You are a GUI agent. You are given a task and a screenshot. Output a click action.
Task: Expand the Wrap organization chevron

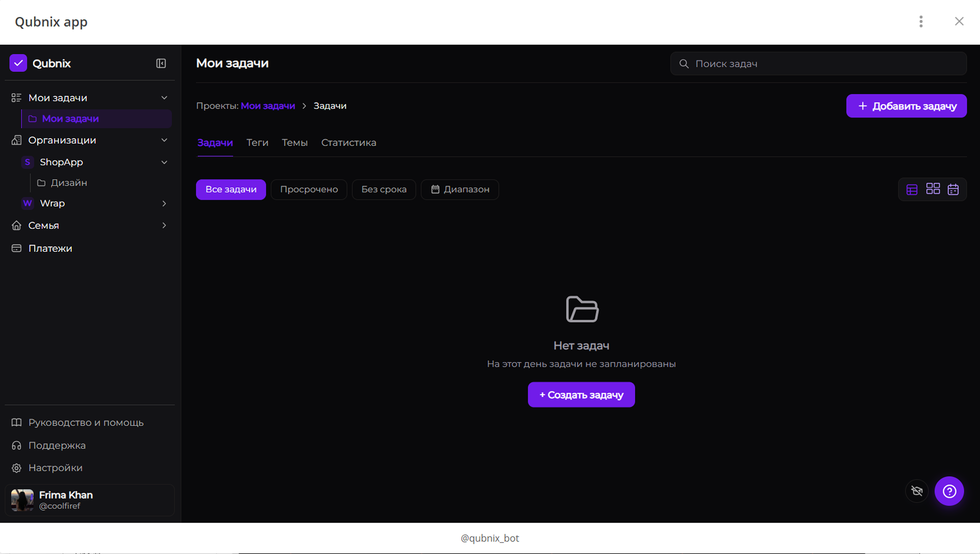(164, 203)
